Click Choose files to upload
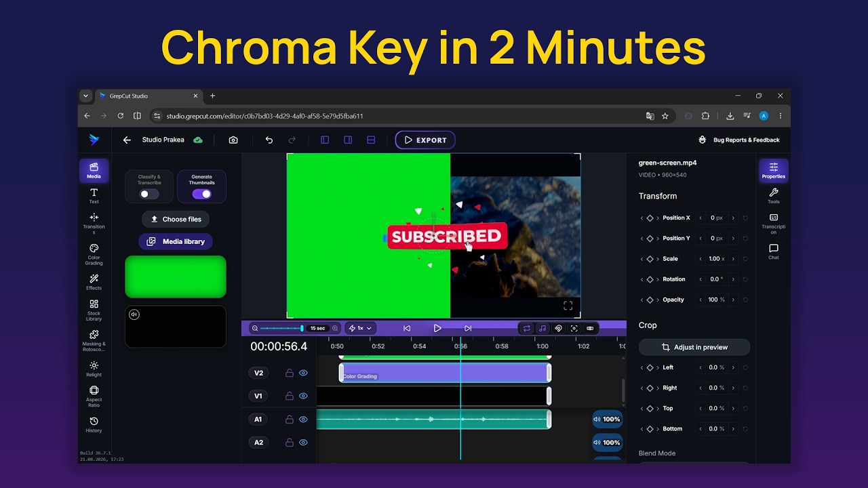Image resolution: width=868 pixels, height=488 pixels. tap(176, 219)
